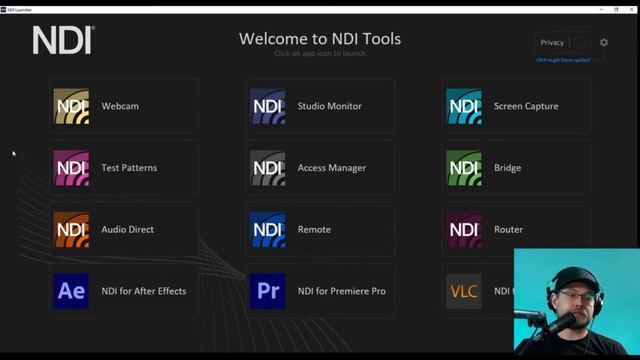The image size is (640, 360).
Task: Launch the NDI Router app icon
Action: 464,229
